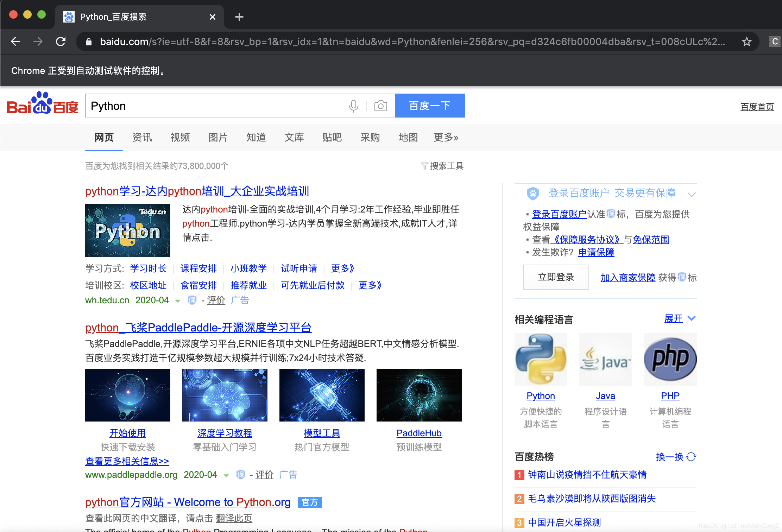
Task: Click the Java language logo image
Action: tap(605, 359)
